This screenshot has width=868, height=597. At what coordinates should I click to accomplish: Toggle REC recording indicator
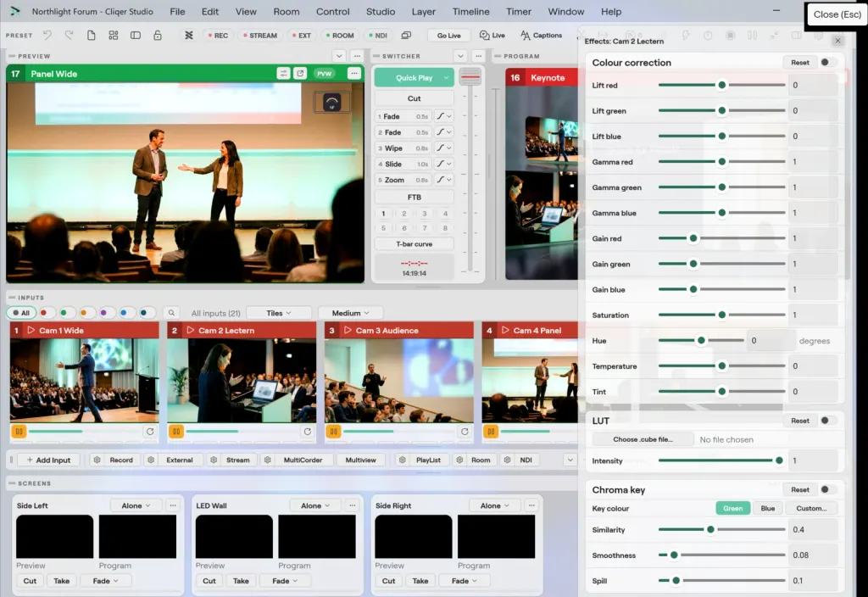(218, 35)
